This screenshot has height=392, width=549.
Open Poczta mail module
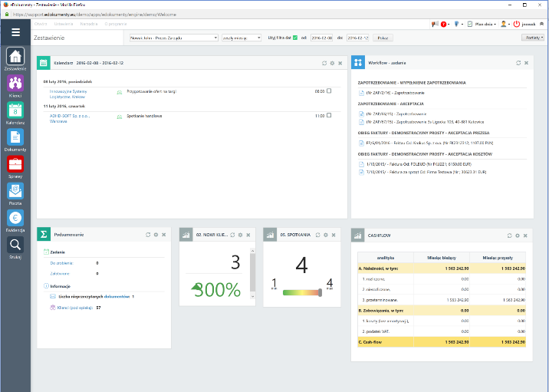pyautogui.click(x=15, y=192)
